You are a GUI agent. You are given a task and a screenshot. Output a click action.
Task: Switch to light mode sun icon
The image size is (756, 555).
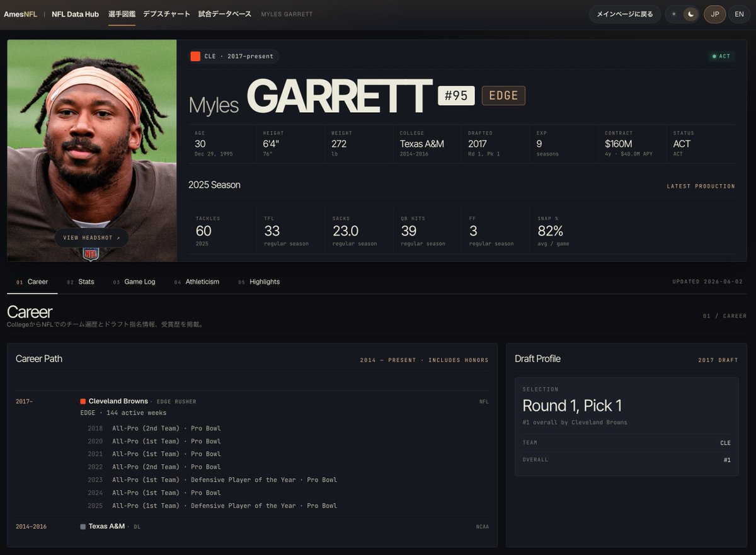coord(674,14)
